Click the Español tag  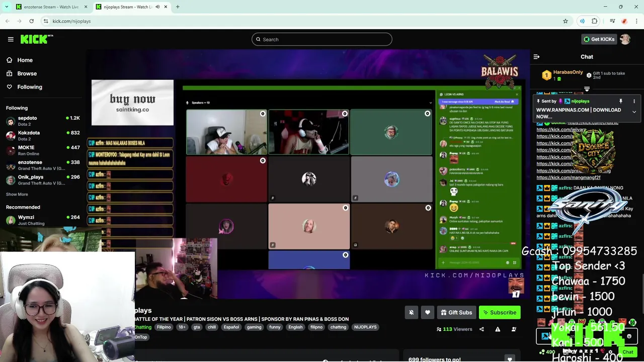click(x=231, y=327)
